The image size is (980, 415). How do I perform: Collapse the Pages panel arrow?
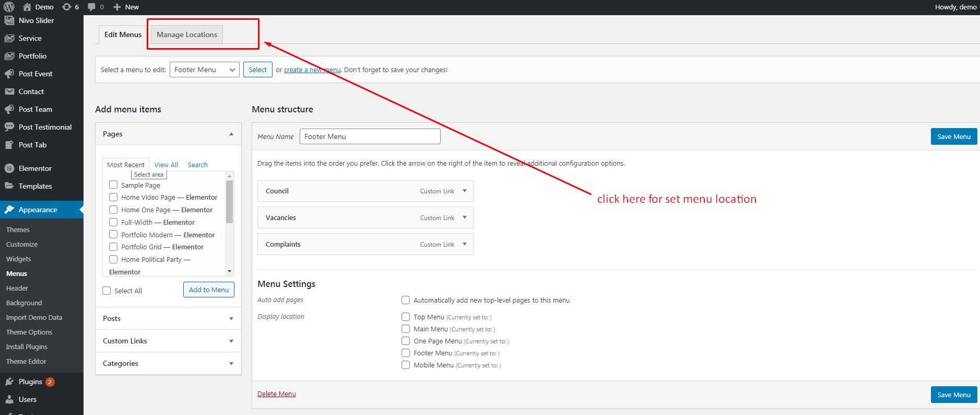coord(231,134)
